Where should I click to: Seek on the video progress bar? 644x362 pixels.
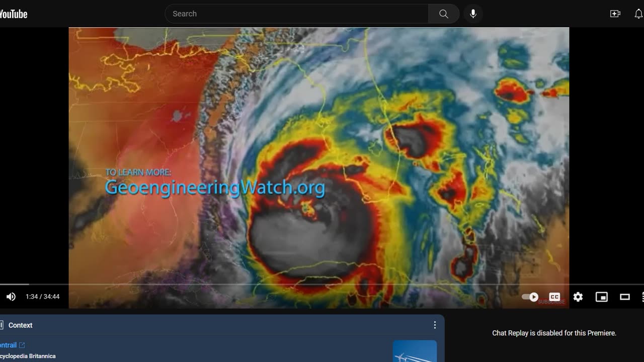[x=322, y=284]
